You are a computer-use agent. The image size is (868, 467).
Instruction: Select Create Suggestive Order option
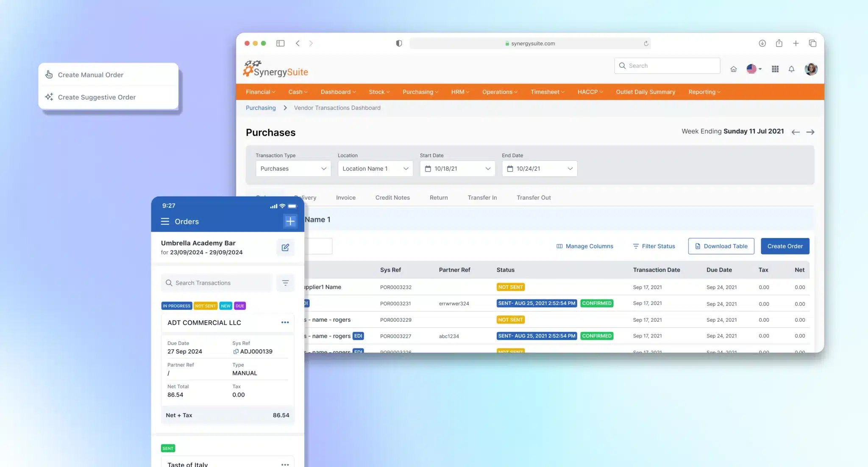click(x=108, y=97)
